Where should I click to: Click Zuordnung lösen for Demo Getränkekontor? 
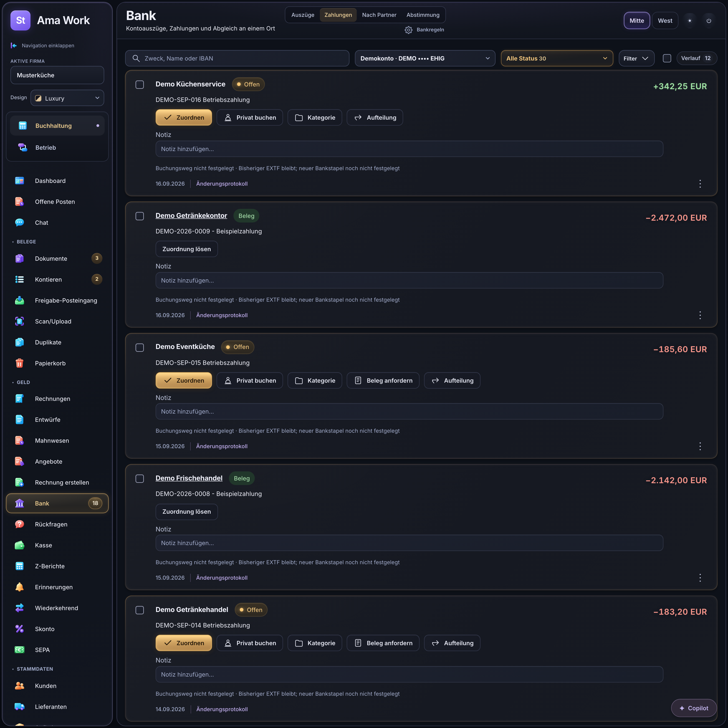click(x=187, y=249)
